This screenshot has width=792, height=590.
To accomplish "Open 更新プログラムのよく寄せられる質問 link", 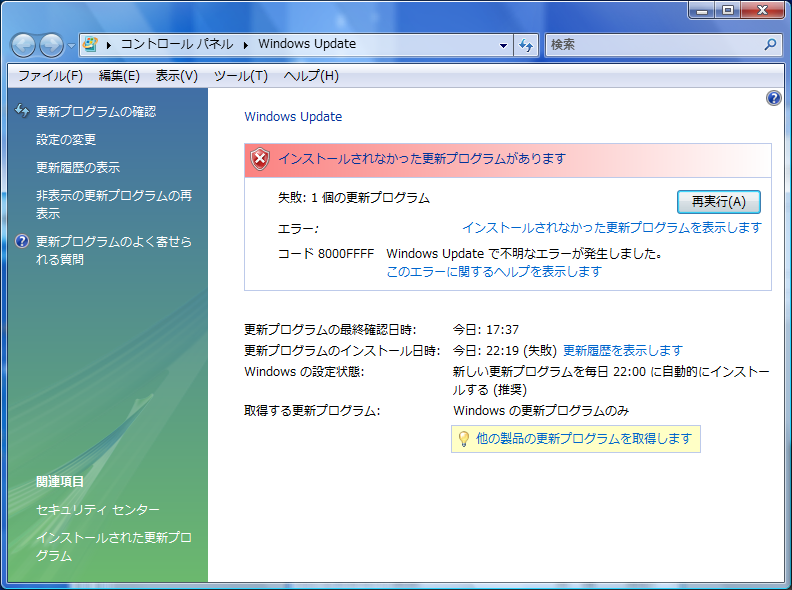I will tap(114, 250).
